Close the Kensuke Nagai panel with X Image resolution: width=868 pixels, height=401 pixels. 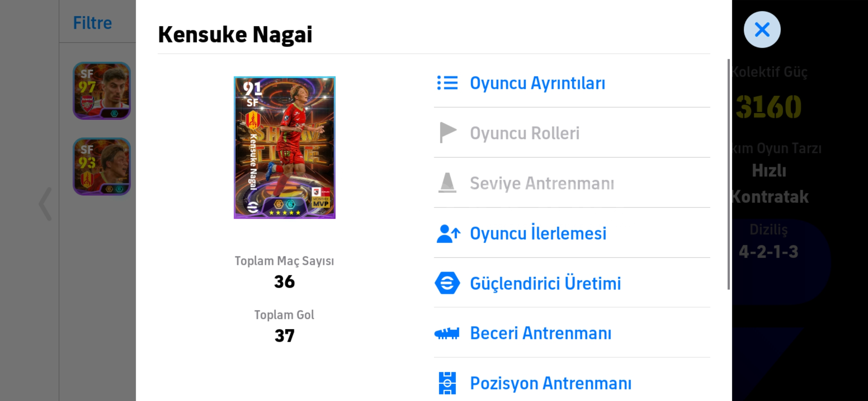click(762, 29)
